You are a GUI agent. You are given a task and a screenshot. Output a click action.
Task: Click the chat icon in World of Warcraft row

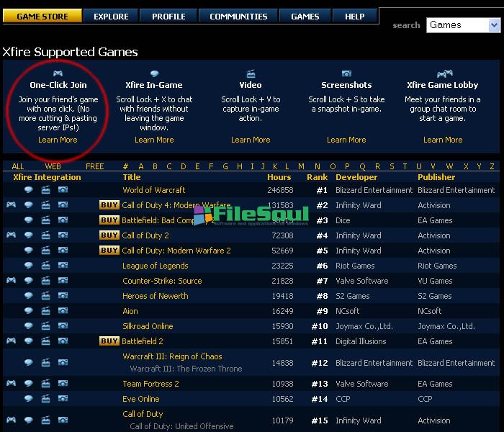click(29, 190)
